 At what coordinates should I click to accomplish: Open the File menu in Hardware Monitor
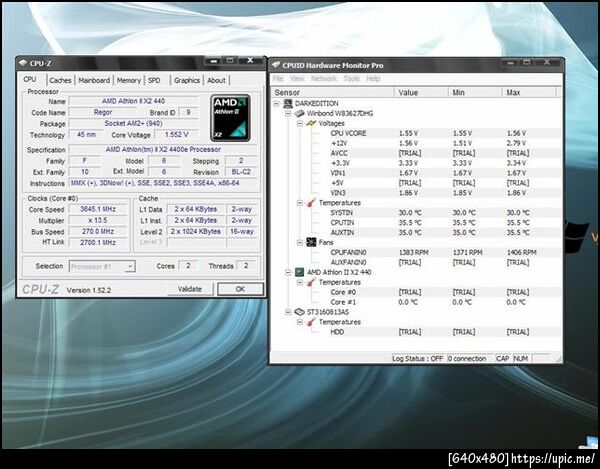278,78
